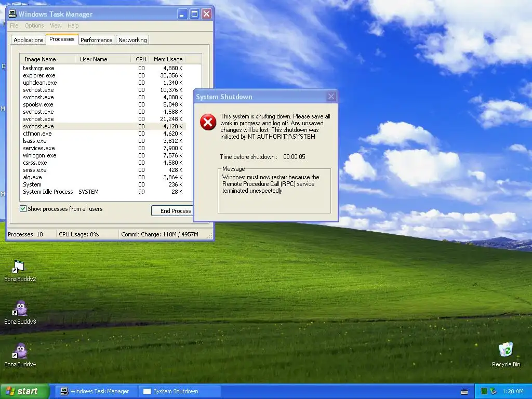Click the Processes: 18 status bar entry

[32, 234]
